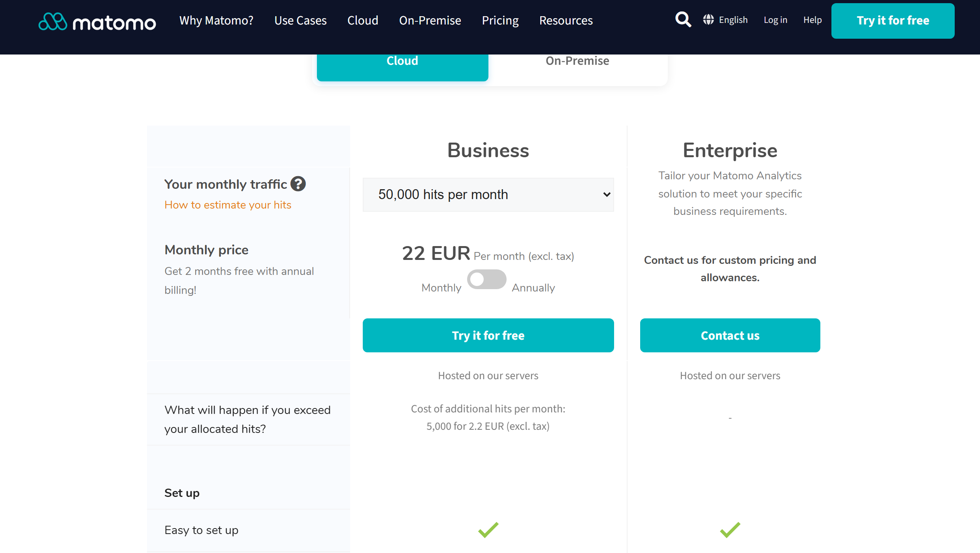Click Business plan Try it for free button
The width and height of the screenshot is (980, 553).
488,335
